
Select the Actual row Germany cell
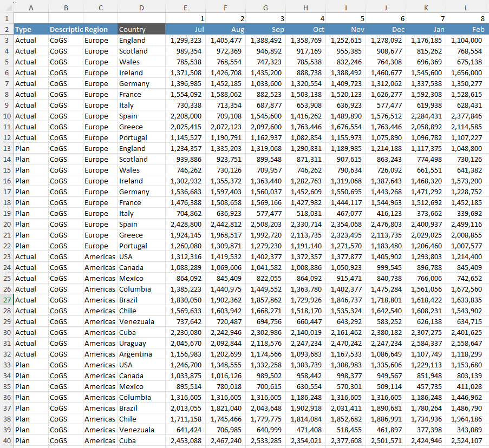[141, 83]
